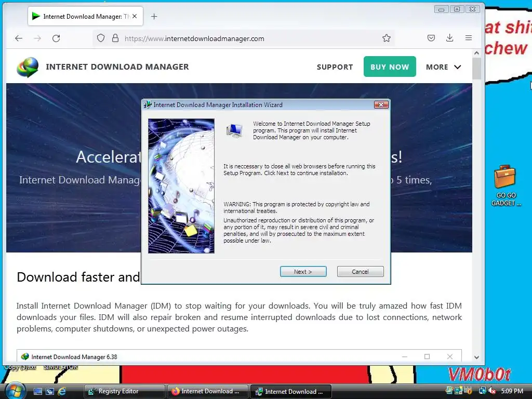Expand the MORE dropdown menu

click(x=443, y=67)
